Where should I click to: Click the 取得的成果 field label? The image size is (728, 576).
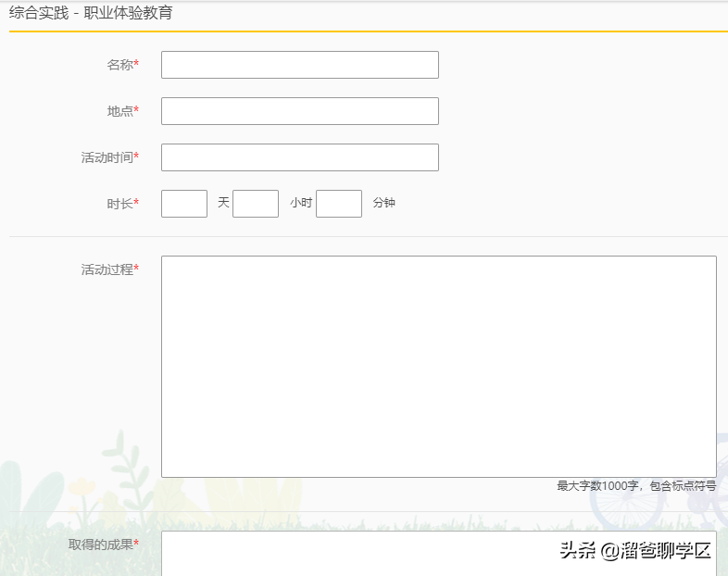pos(104,544)
